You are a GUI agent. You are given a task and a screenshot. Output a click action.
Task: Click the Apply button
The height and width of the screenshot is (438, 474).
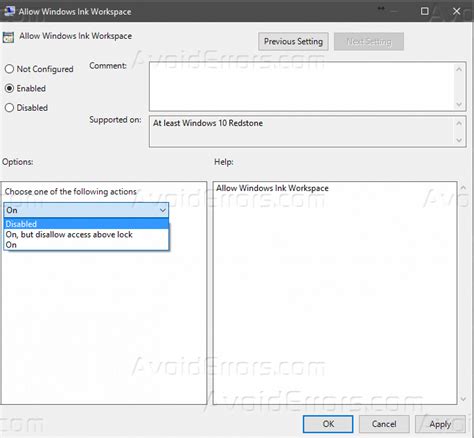click(440, 424)
